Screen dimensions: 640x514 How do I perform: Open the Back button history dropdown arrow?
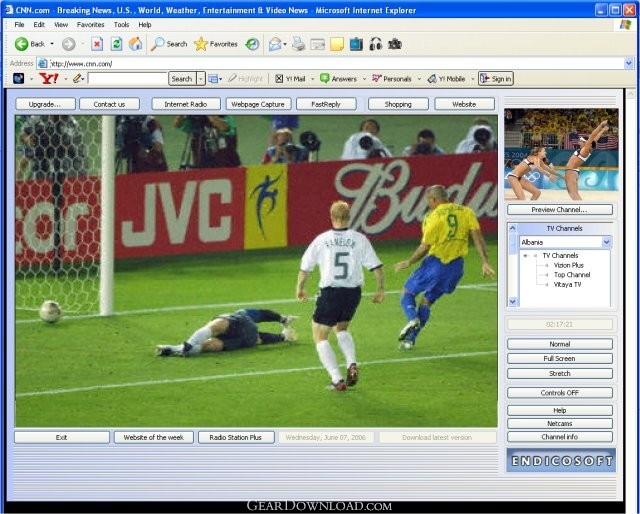[52, 44]
